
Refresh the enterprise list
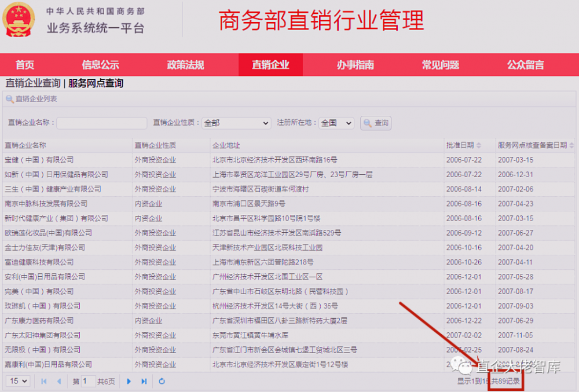[x=162, y=382]
